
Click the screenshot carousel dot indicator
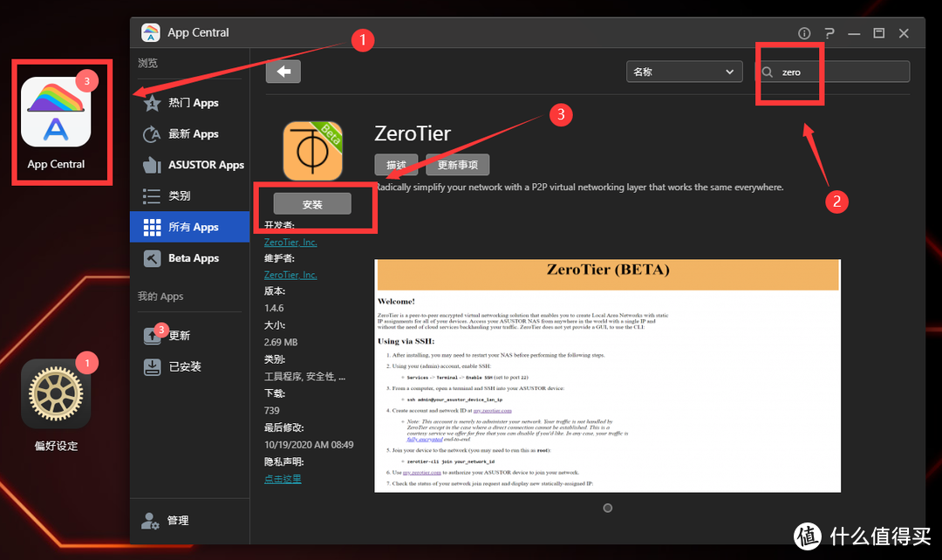(x=607, y=507)
